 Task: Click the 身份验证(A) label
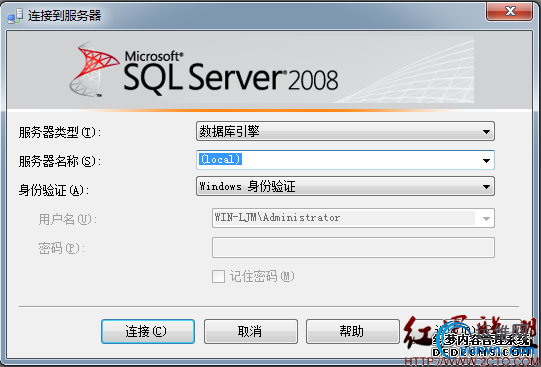(53, 190)
